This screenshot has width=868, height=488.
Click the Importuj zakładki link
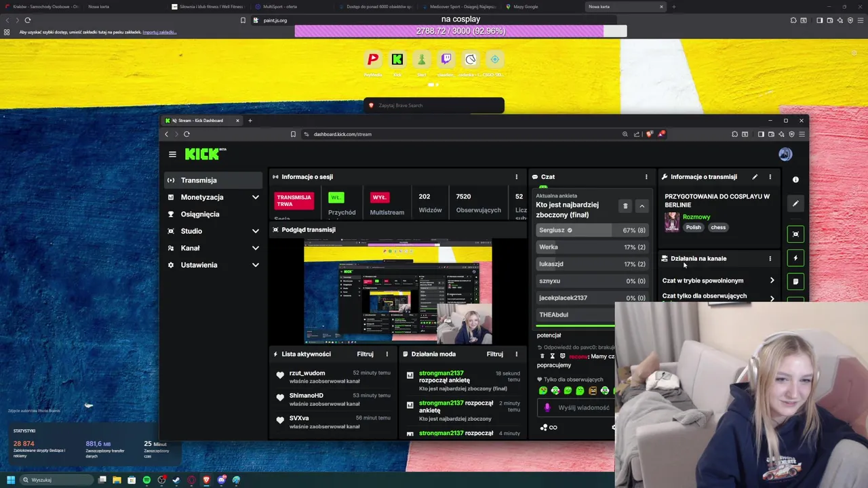pos(159,32)
